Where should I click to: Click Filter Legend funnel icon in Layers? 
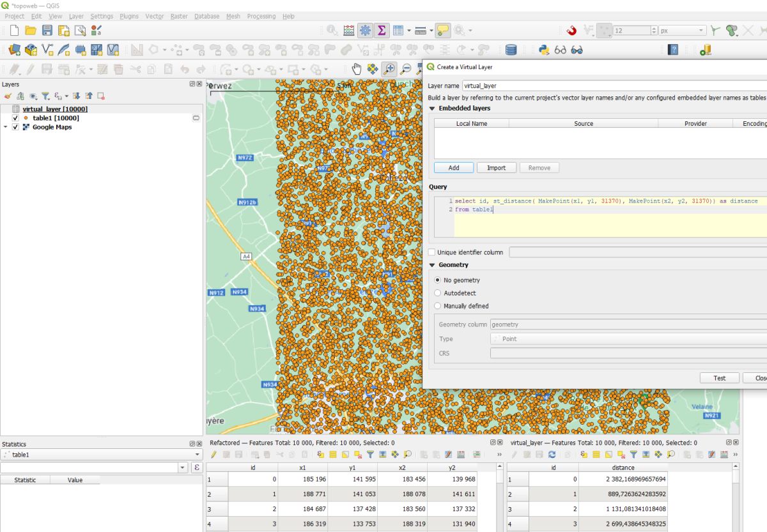click(x=46, y=96)
